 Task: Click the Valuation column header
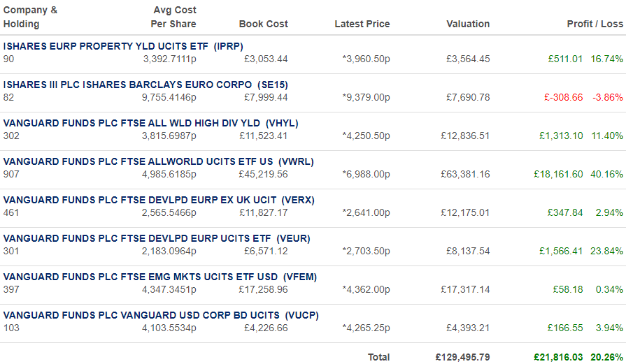point(468,24)
